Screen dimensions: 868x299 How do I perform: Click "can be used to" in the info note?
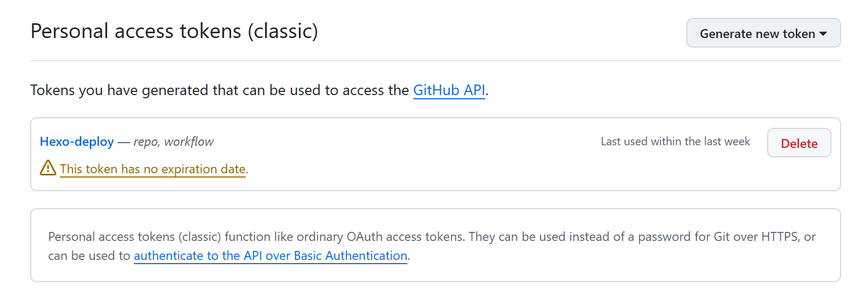click(89, 256)
